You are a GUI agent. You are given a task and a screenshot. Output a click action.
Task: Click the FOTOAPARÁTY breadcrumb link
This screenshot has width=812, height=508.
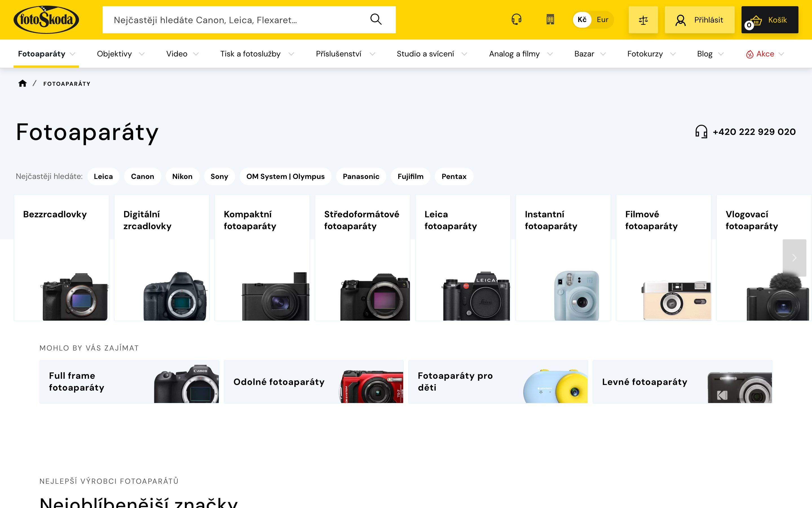pyautogui.click(x=67, y=84)
